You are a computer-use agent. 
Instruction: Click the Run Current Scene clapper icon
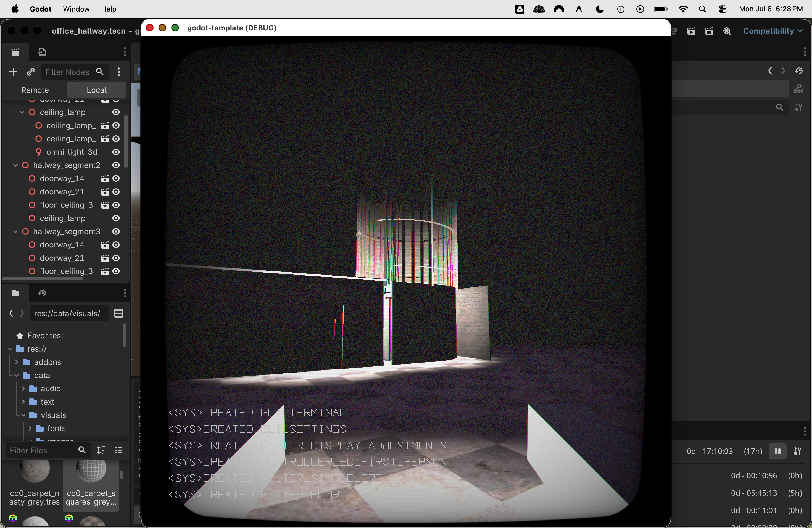[691, 31]
